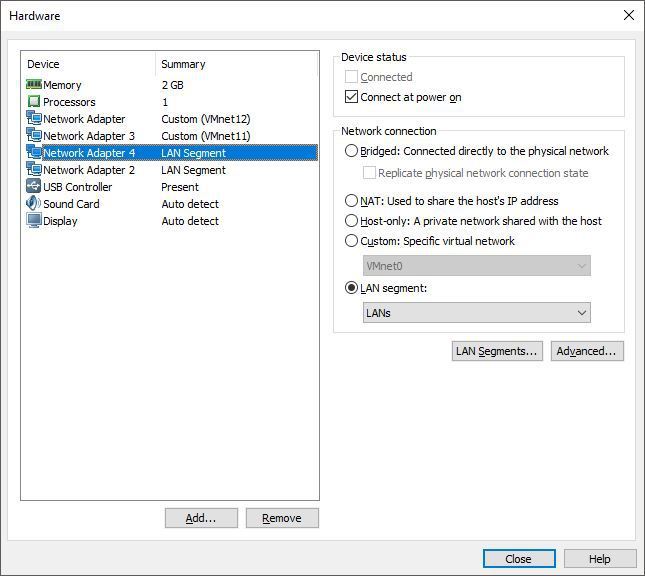Click the Processors chip icon
Screen dimensions: 645x576
click(x=34, y=102)
